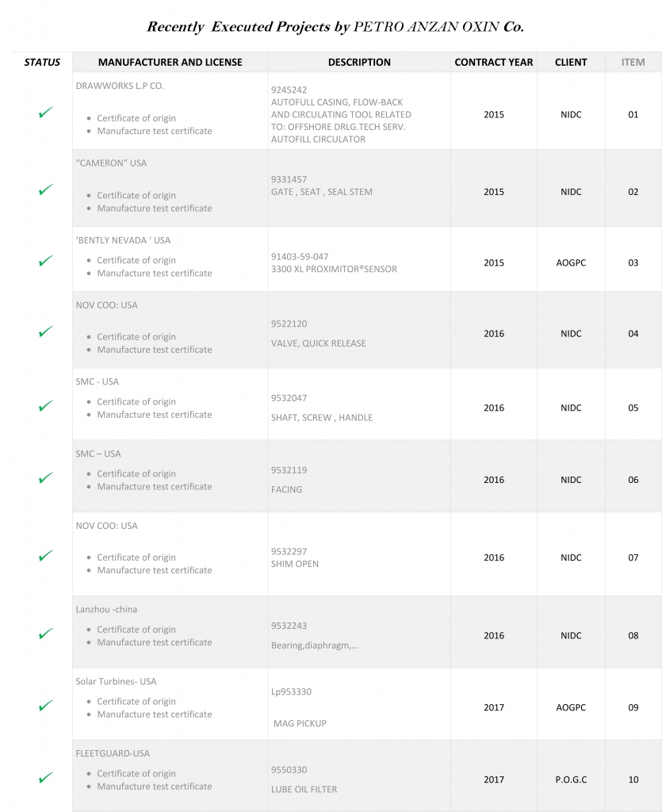Select the MANUFACTURER AND LICENSE header

tap(170, 62)
